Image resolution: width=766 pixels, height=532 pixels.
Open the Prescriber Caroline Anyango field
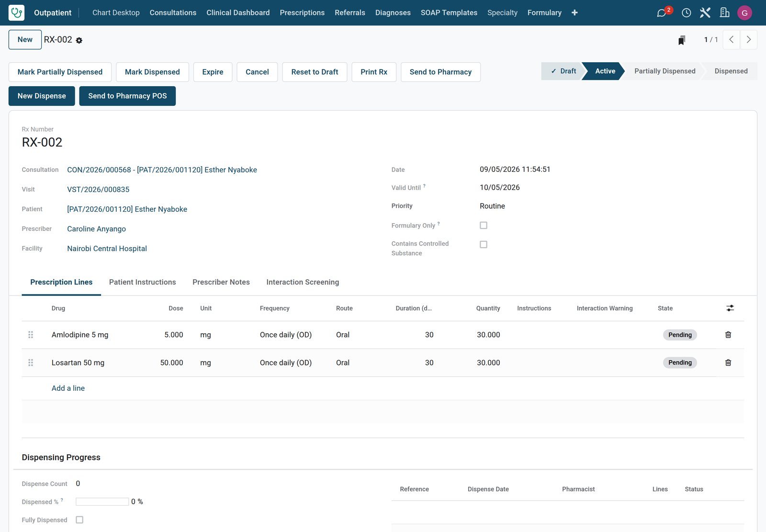click(96, 229)
